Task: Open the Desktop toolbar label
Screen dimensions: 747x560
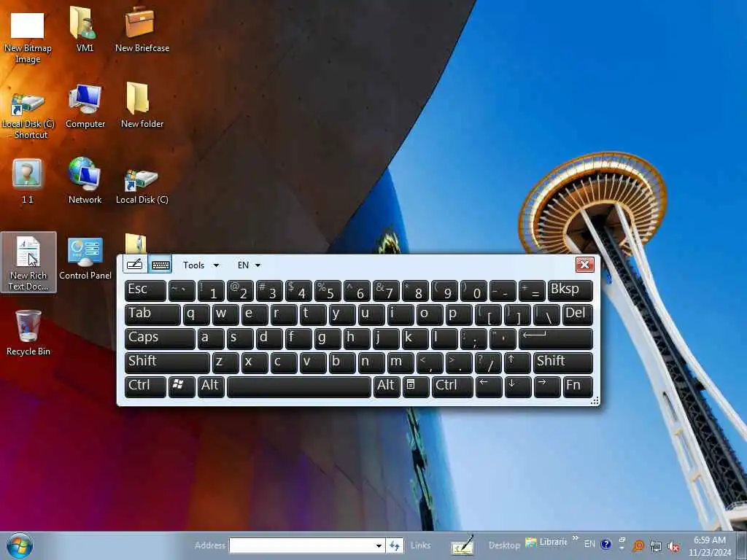Action: (504, 545)
